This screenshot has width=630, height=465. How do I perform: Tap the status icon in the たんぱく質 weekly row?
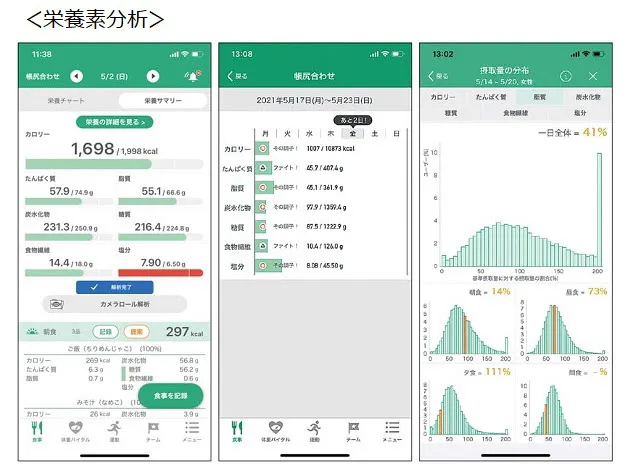click(262, 168)
